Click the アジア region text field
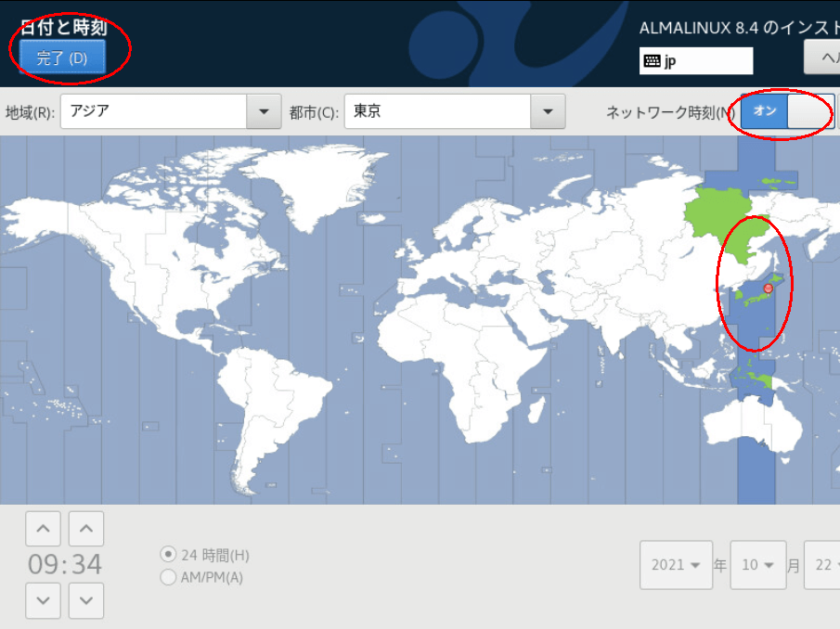Image resolution: width=840 pixels, height=629 pixels. click(154, 111)
